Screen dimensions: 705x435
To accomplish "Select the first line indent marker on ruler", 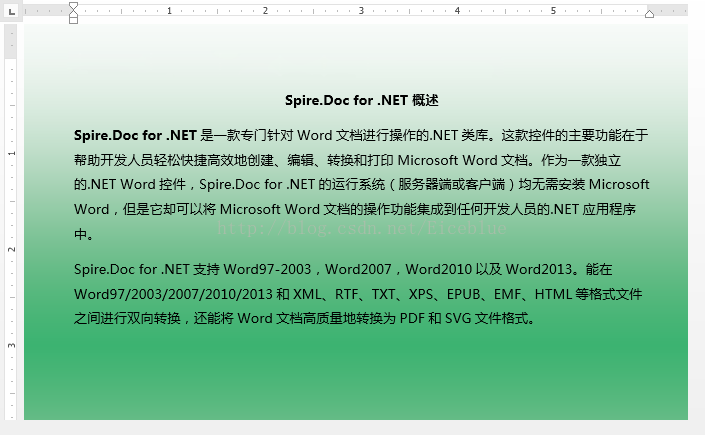I will [x=73, y=6].
